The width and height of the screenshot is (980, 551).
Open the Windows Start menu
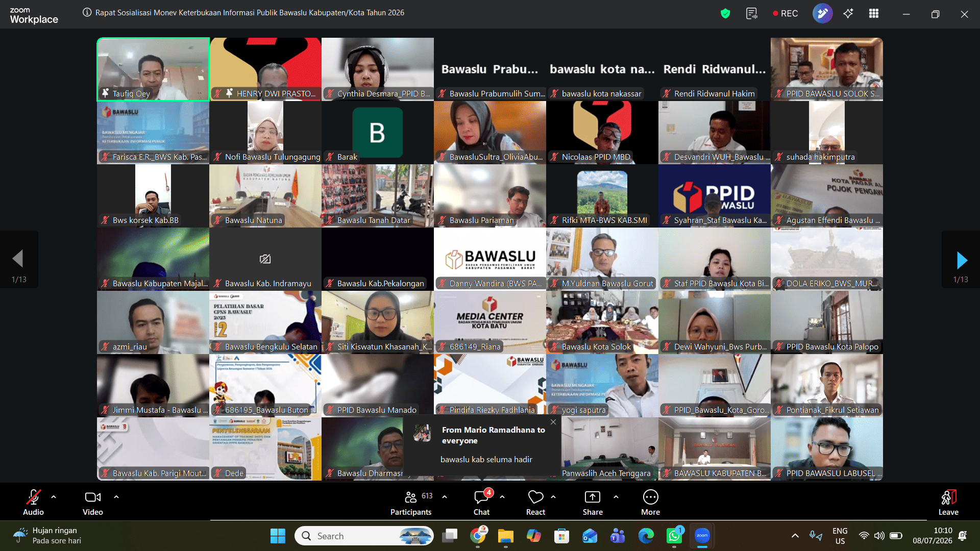(278, 536)
